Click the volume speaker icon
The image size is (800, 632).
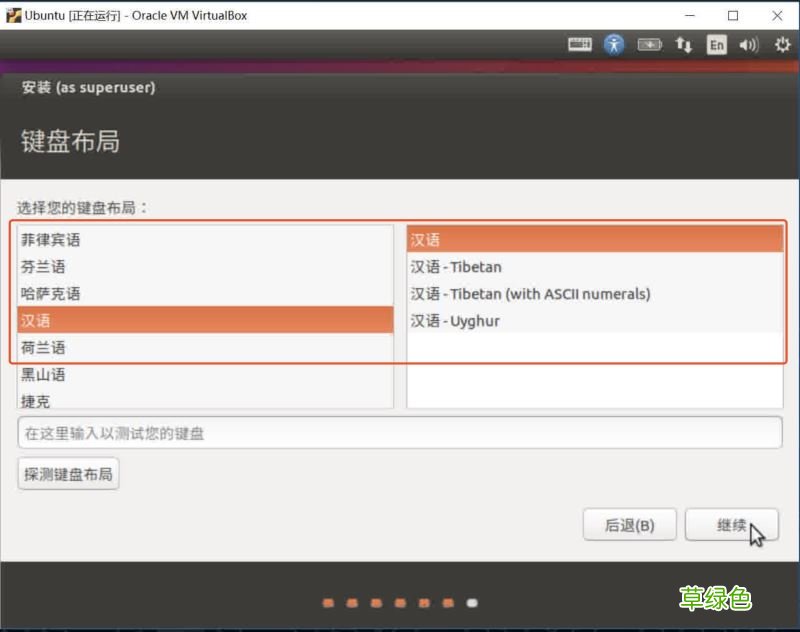pyautogui.click(x=747, y=44)
